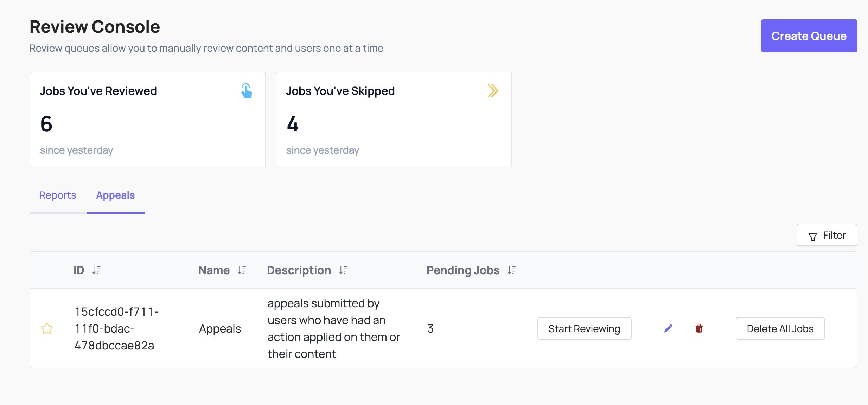Sort the table by the Description column icon

(343, 270)
